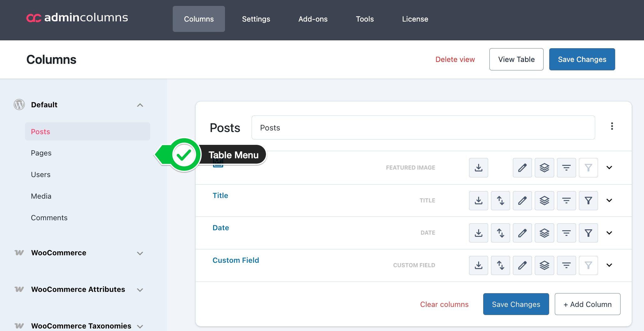Open the Date column link

[x=221, y=228]
